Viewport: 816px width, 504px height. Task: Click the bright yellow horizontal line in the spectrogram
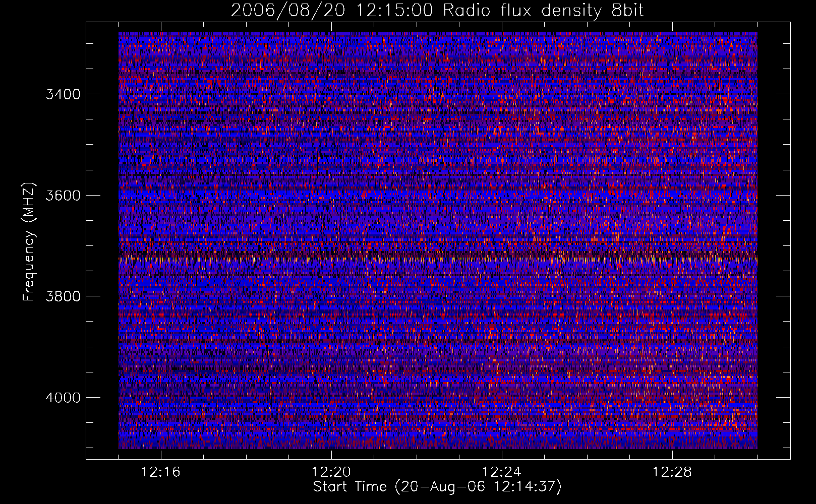[x=438, y=259]
